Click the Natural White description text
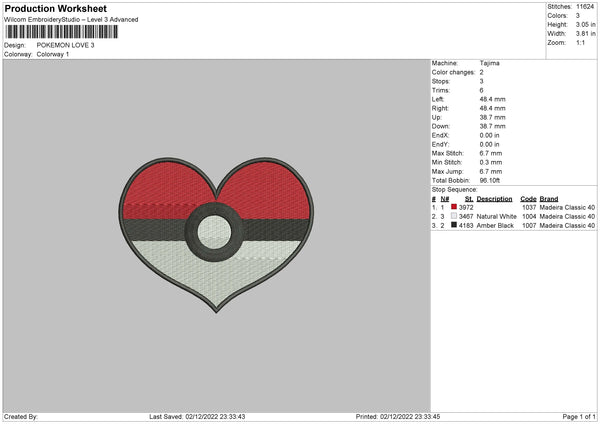Image resolution: width=600 pixels, height=424 pixels. [x=497, y=217]
